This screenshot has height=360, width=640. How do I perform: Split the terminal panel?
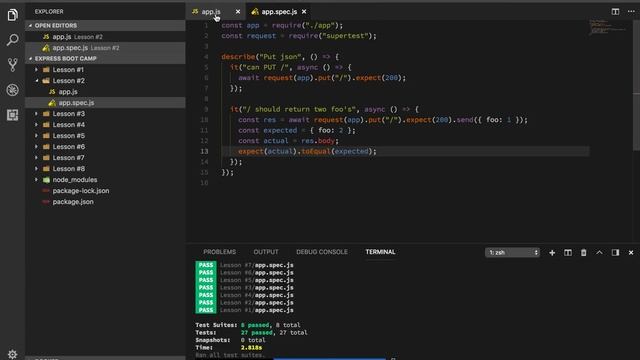[568, 253]
